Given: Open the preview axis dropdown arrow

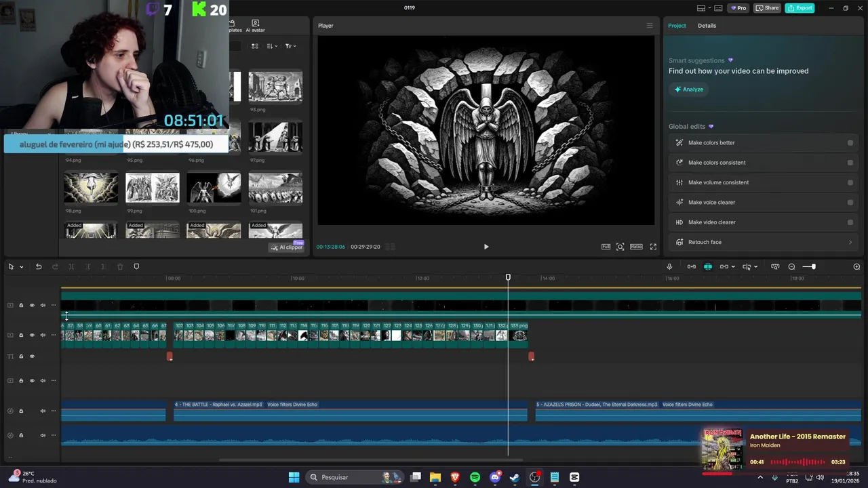Looking at the screenshot, I should [755, 267].
